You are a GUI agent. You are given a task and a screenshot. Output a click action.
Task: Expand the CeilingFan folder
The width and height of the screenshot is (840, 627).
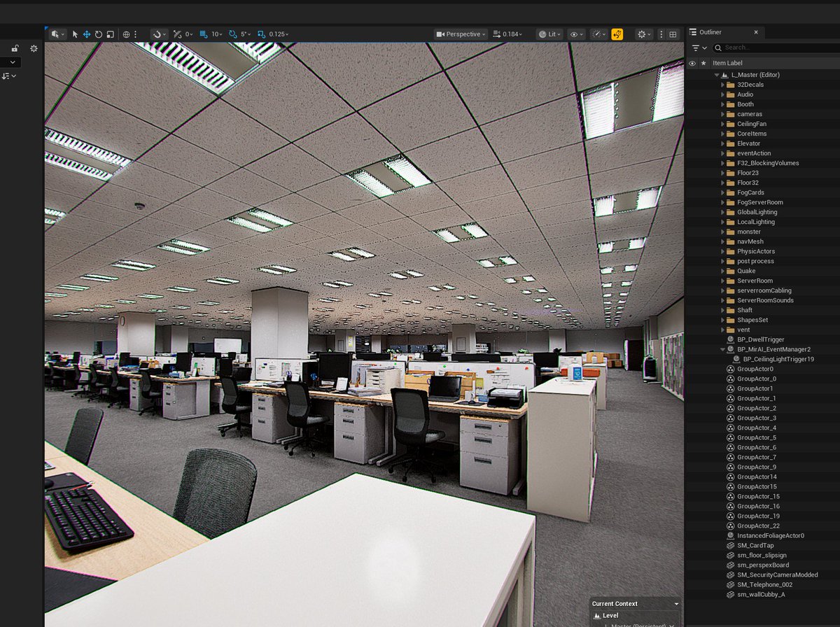[x=723, y=124]
